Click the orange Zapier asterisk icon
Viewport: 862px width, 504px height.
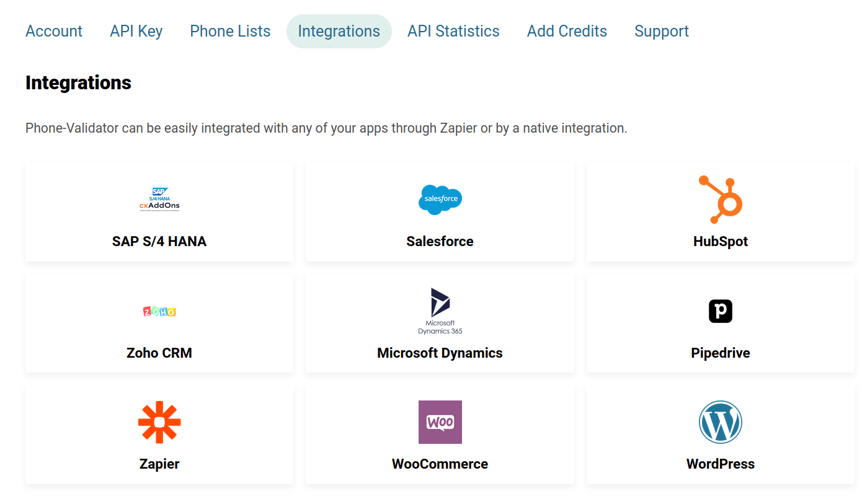(159, 422)
